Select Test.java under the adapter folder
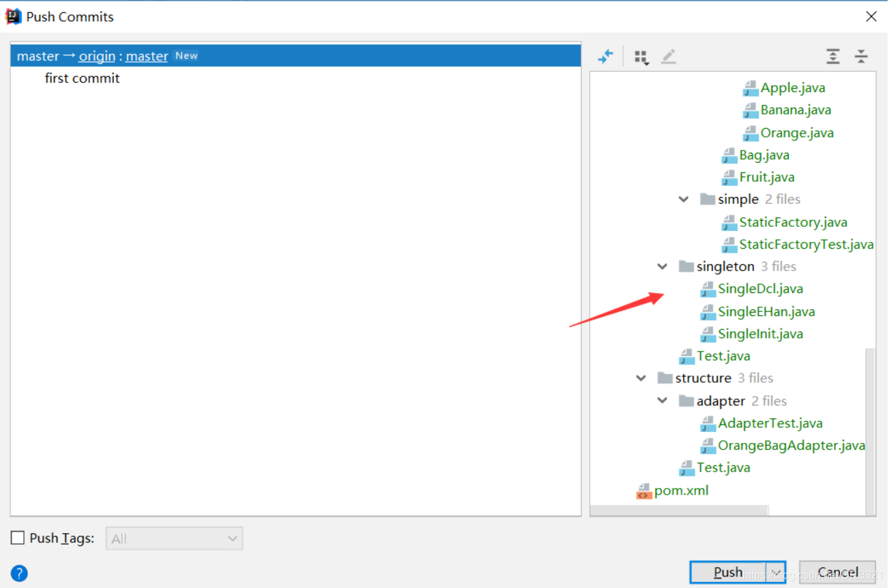This screenshot has height=588, width=889. (723, 468)
